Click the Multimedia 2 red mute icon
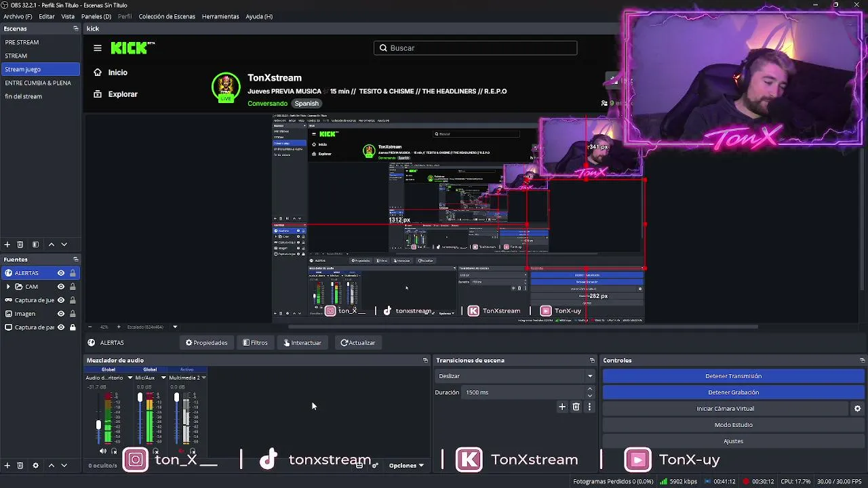This screenshot has height=488, width=868. pos(181,451)
